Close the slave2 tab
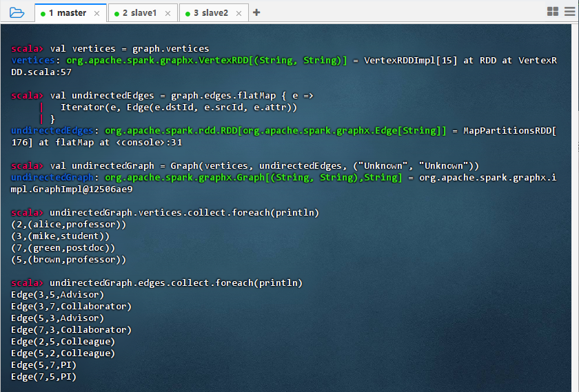579x392 pixels. click(239, 13)
